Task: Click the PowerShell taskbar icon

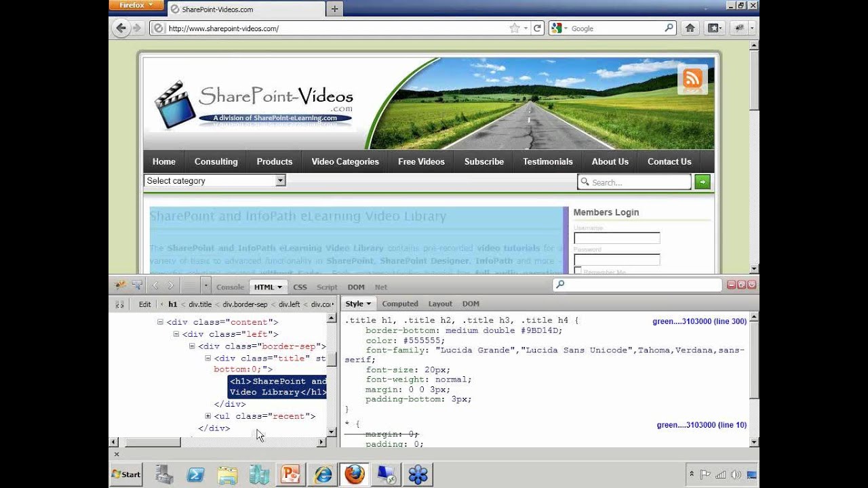Action: pos(196,474)
